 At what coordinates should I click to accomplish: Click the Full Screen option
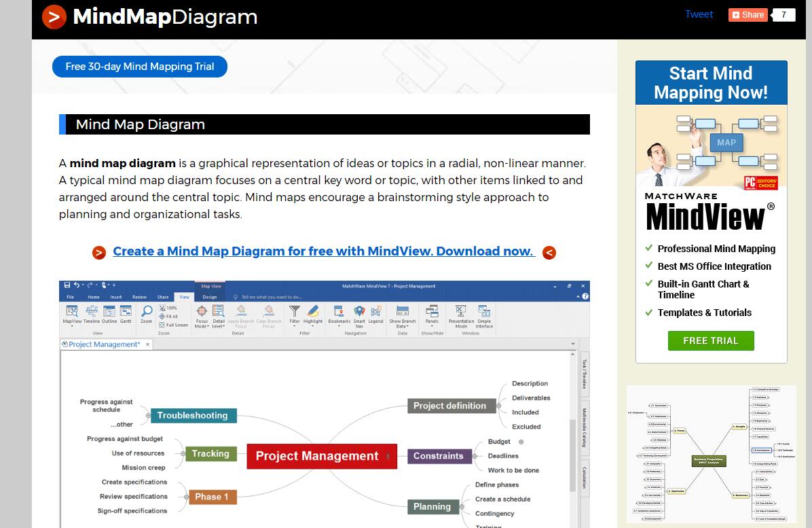point(174,325)
